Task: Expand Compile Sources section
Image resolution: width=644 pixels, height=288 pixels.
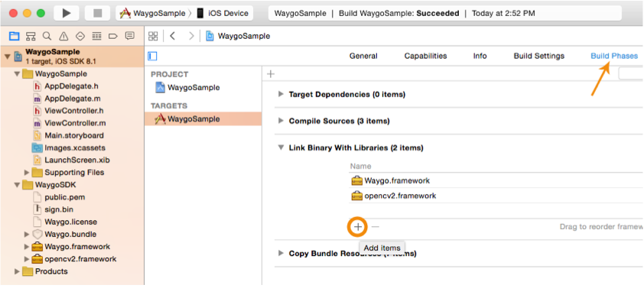Action: 281,121
